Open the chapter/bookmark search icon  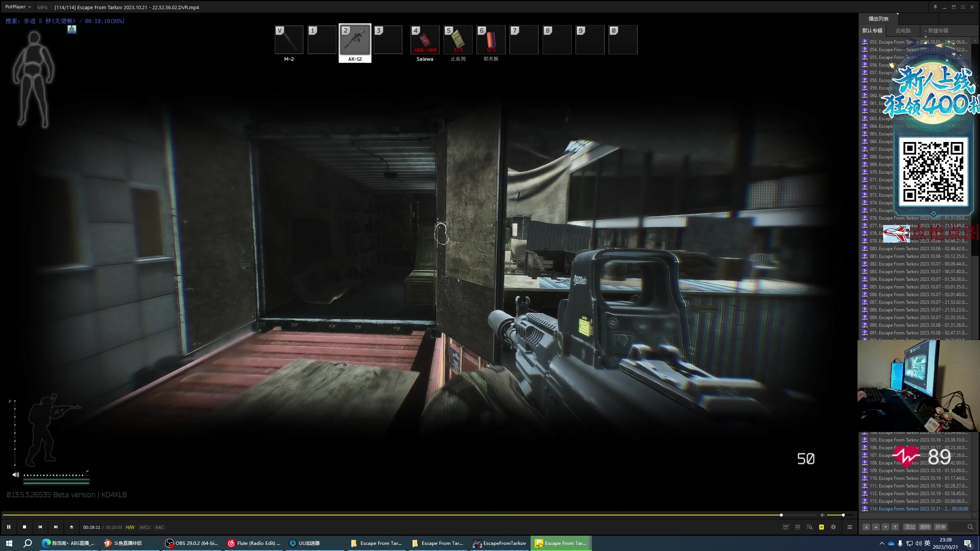[809, 527]
